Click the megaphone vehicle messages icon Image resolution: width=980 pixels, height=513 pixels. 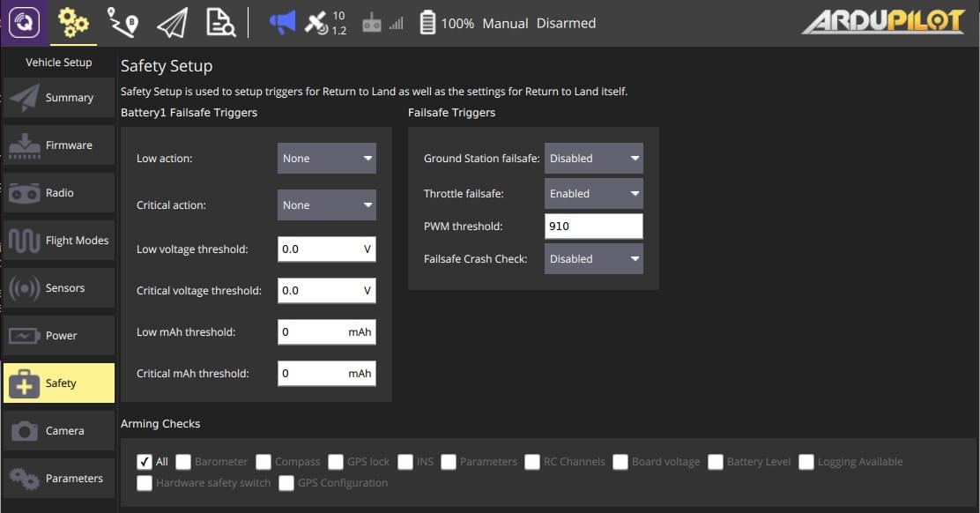282,23
